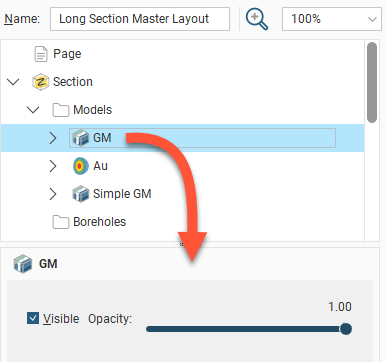This screenshot has height=362, width=385.
Task: Click the zoom magnifier icon
Action: pos(257,19)
